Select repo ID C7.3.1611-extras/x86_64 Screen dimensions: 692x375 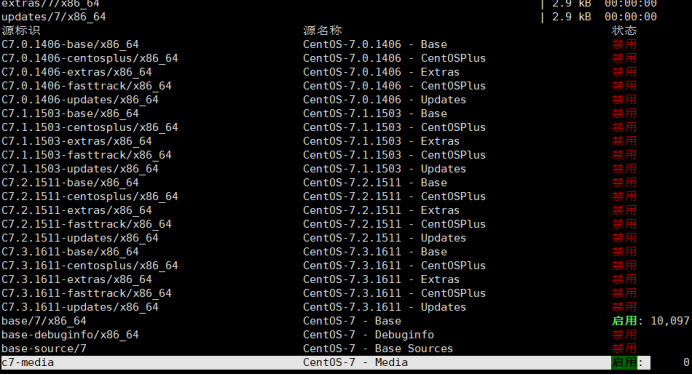pos(76,279)
